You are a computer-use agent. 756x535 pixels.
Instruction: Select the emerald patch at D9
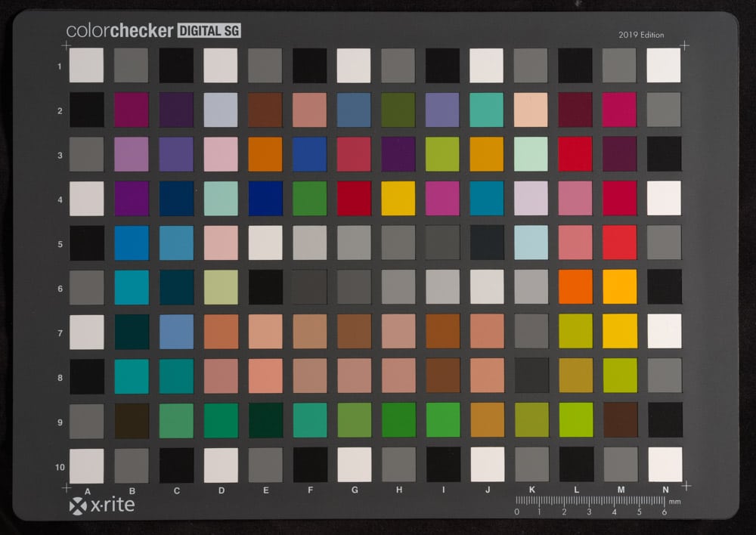[221, 421]
